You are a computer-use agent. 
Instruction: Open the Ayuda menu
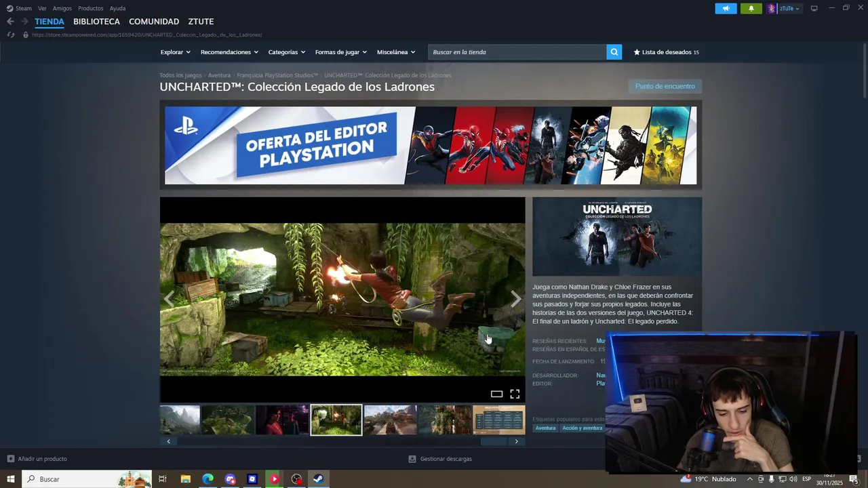117,8
